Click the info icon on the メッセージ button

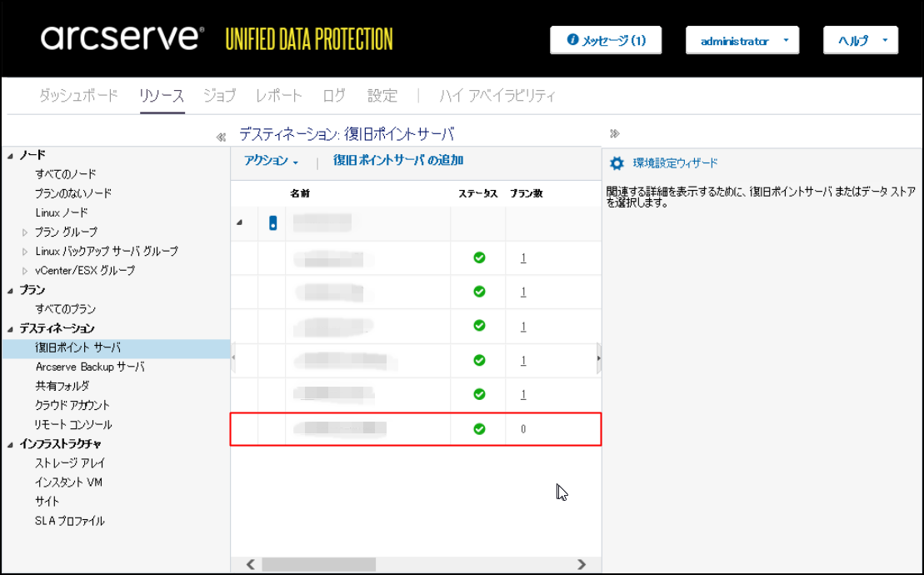coord(572,40)
